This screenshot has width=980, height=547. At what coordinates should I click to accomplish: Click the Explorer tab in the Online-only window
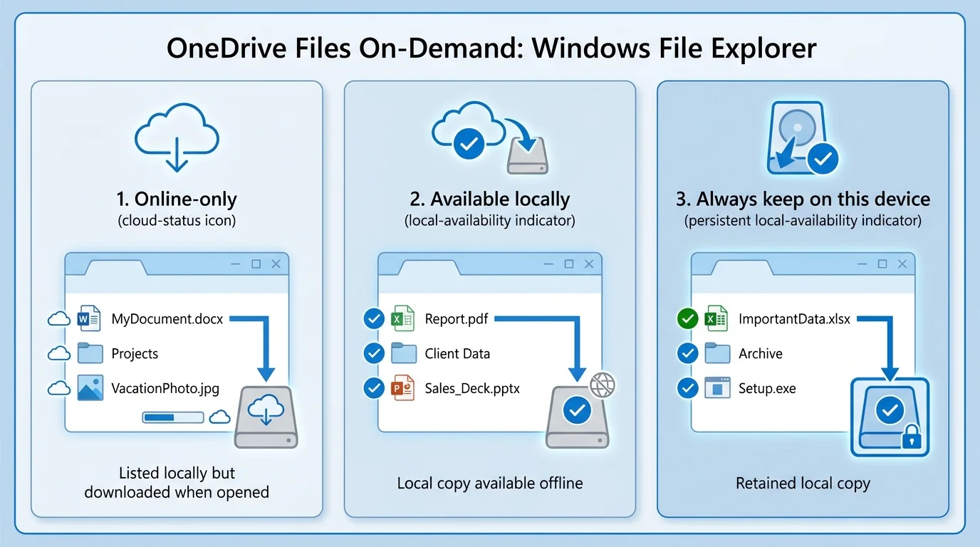point(115,266)
